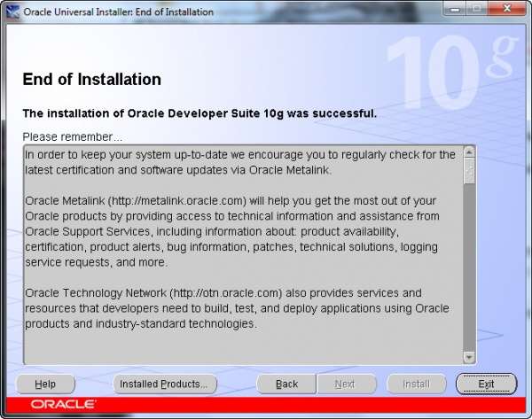The height and width of the screenshot is (419, 532).
Task: Close the installer window
Action: [507, 9]
